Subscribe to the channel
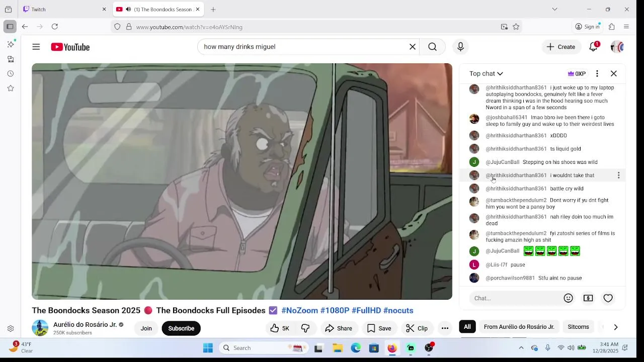 [181, 328]
